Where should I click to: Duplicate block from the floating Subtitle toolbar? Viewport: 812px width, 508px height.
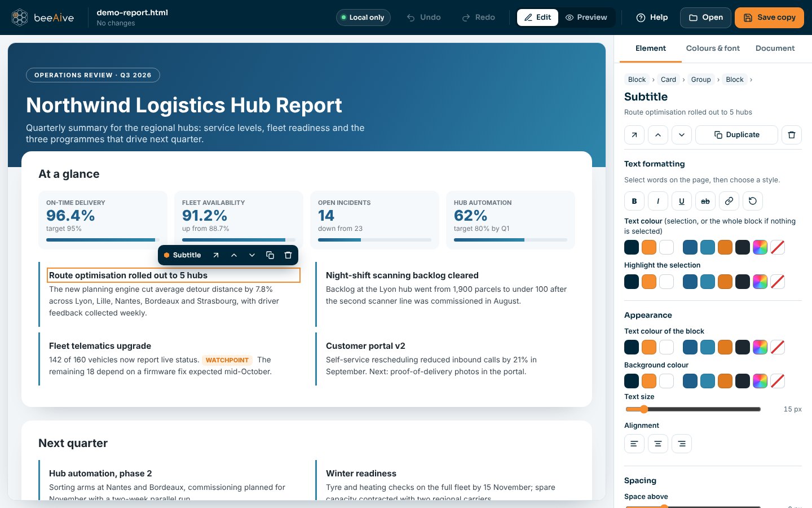pyautogui.click(x=270, y=255)
